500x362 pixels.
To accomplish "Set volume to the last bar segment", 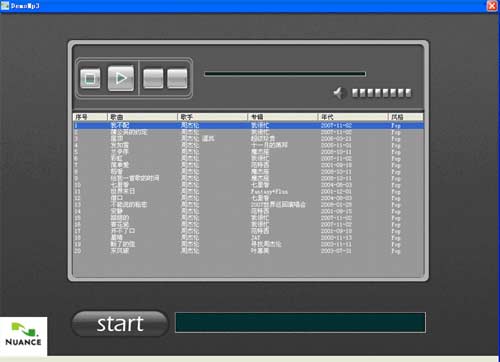I will (x=408, y=93).
